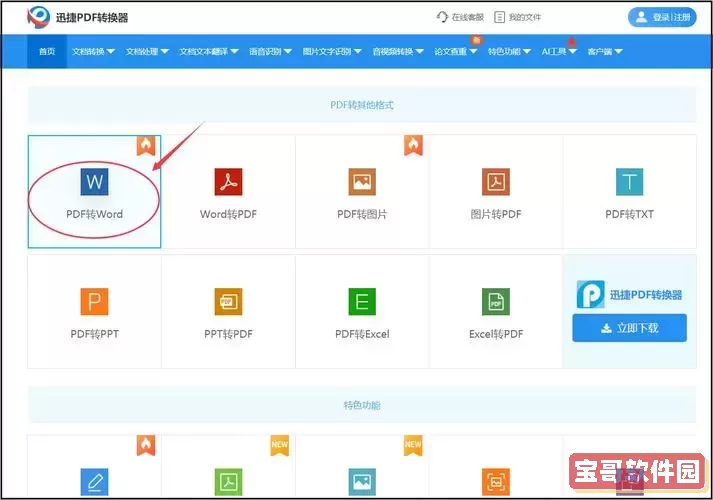Select the PDF转Word blue W icon
Viewport: 713px width, 500px height.
(94, 182)
